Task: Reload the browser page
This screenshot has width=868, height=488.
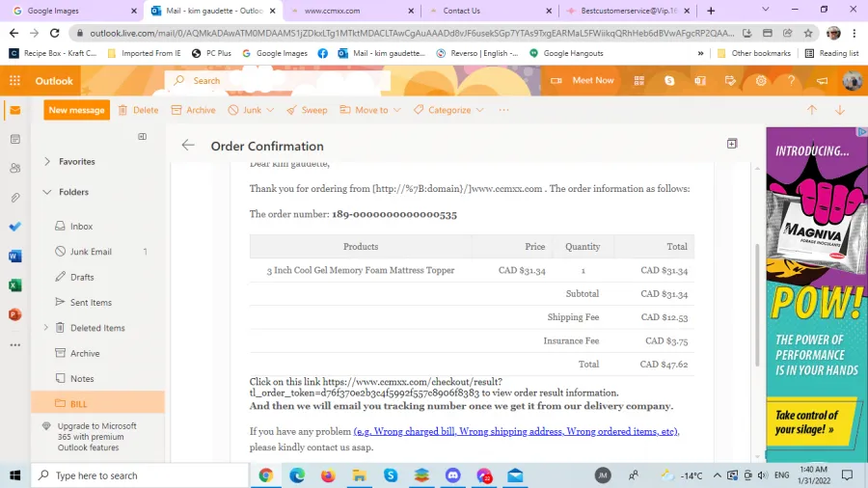Action: coord(54,33)
